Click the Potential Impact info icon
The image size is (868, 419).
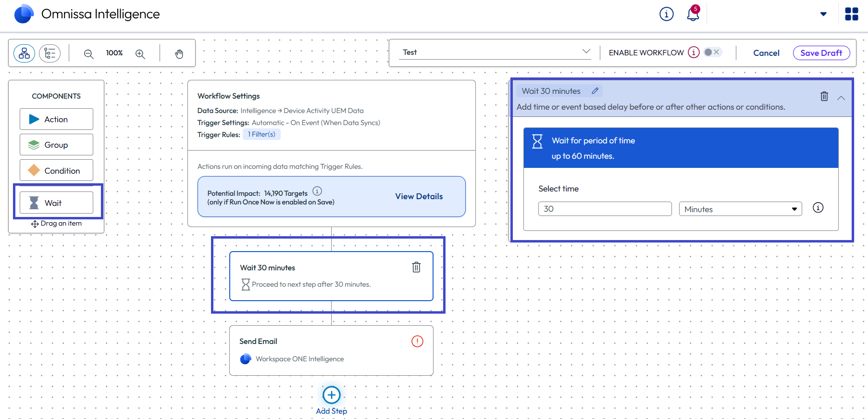point(317,191)
